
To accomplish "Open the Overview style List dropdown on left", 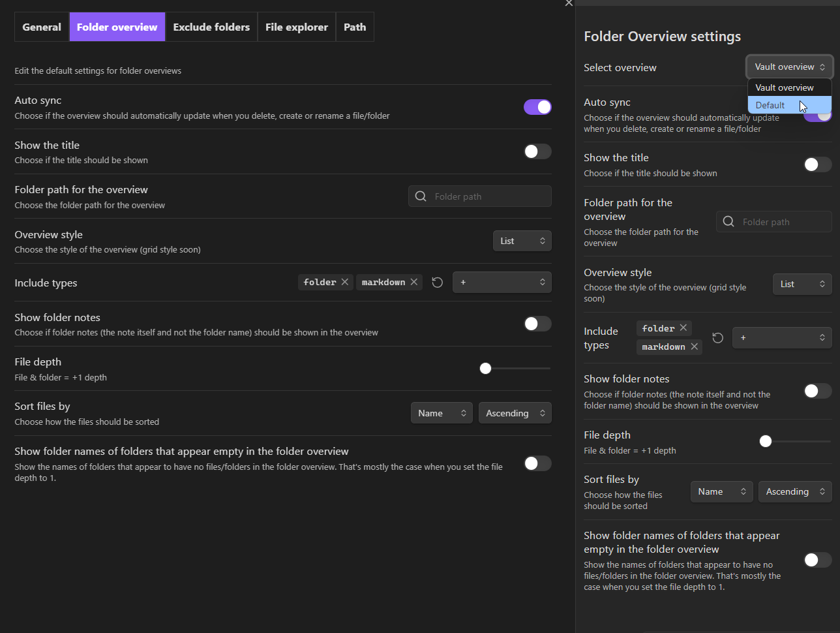I will [522, 241].
